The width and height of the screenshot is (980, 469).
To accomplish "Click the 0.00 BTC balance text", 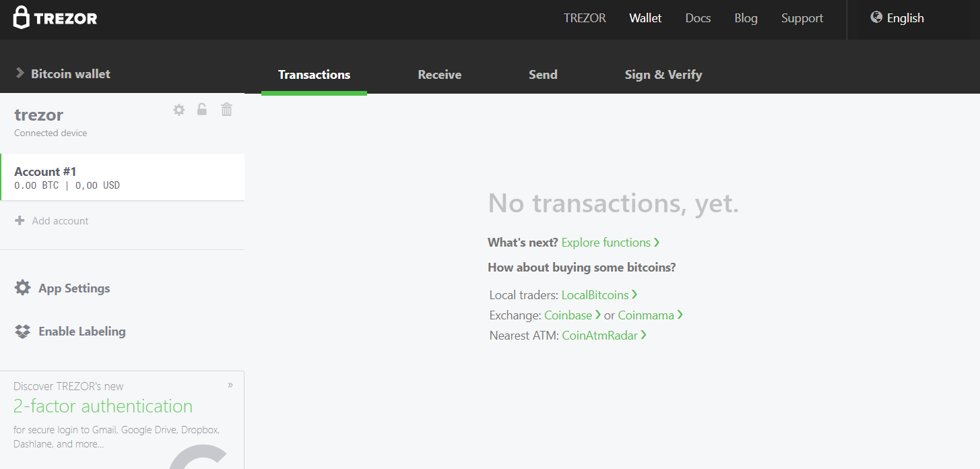I will [36, 185].
